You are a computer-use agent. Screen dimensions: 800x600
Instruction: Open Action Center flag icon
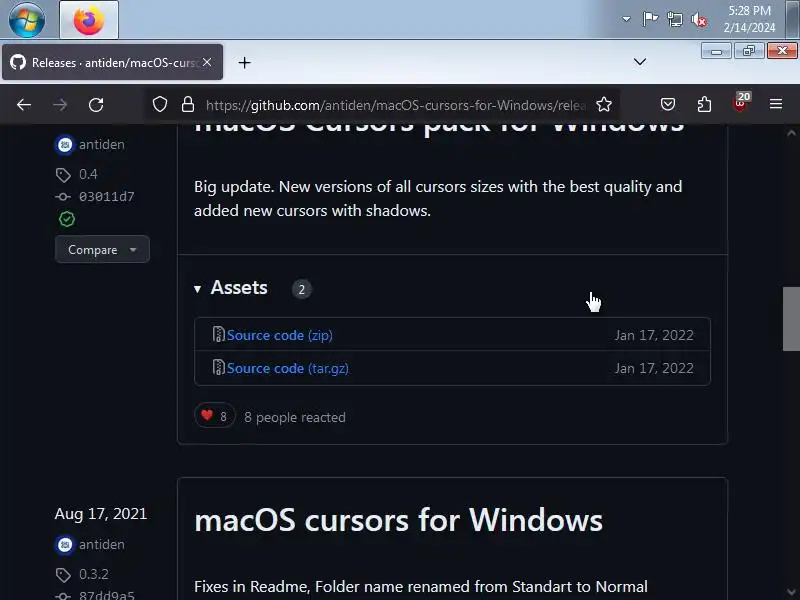650,19
